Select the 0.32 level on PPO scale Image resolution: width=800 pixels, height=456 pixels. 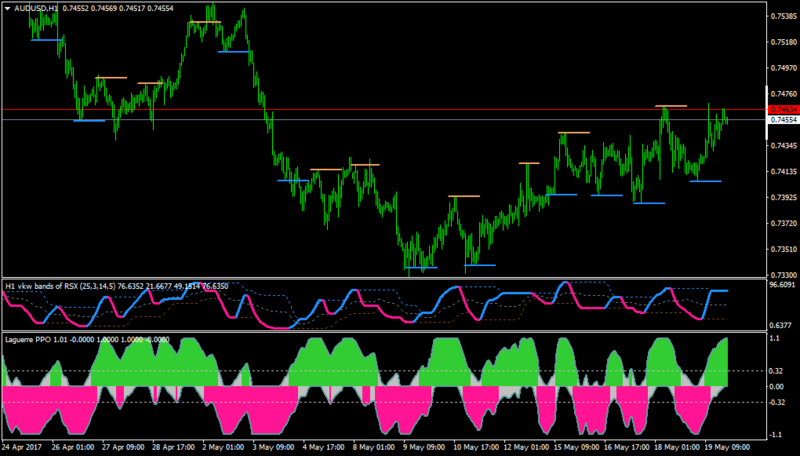(776, 371)
